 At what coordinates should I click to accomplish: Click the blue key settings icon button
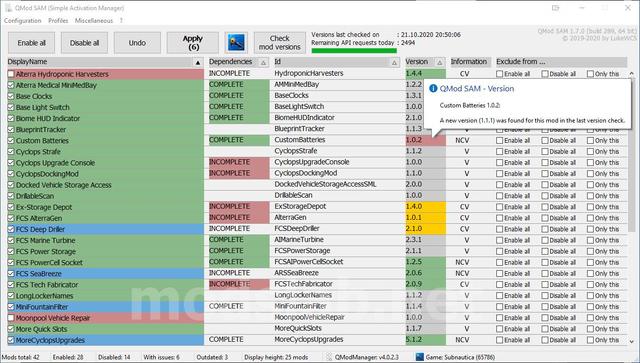click(236, 43)
